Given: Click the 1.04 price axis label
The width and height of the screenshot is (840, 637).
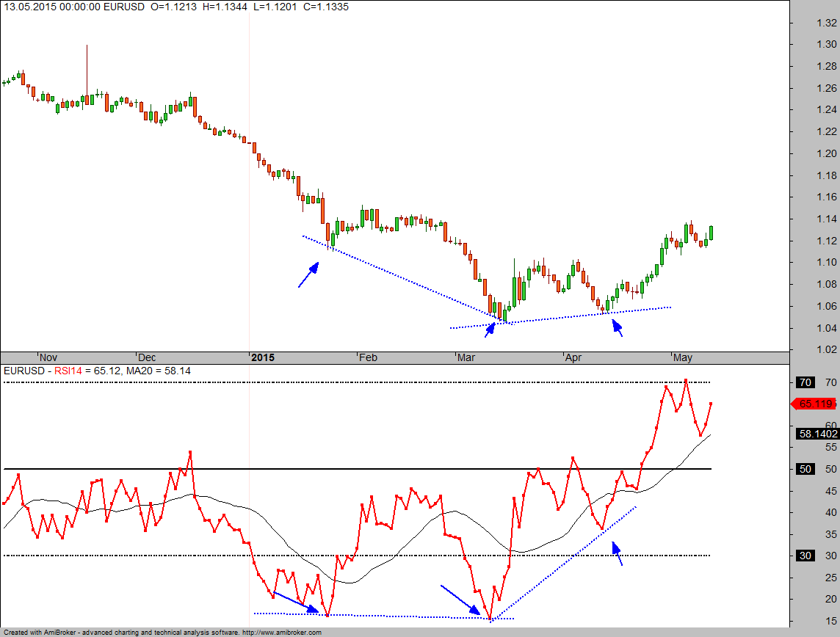Looking at the screenshot, I should (x=827, y=328).
